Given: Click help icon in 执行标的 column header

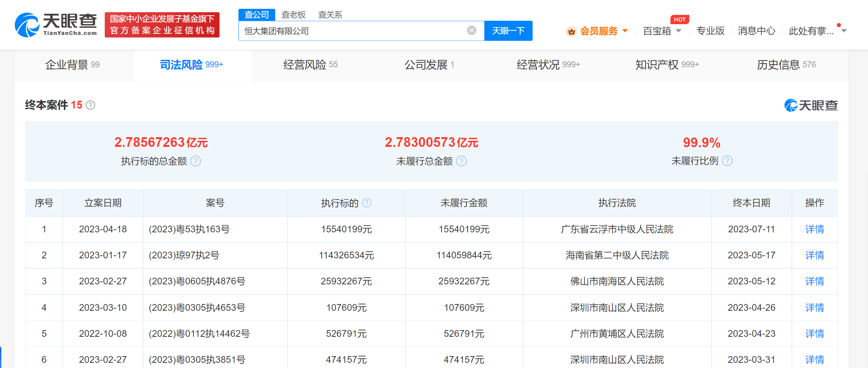Looking at the screenshot, I should click(x=367, y=203).
